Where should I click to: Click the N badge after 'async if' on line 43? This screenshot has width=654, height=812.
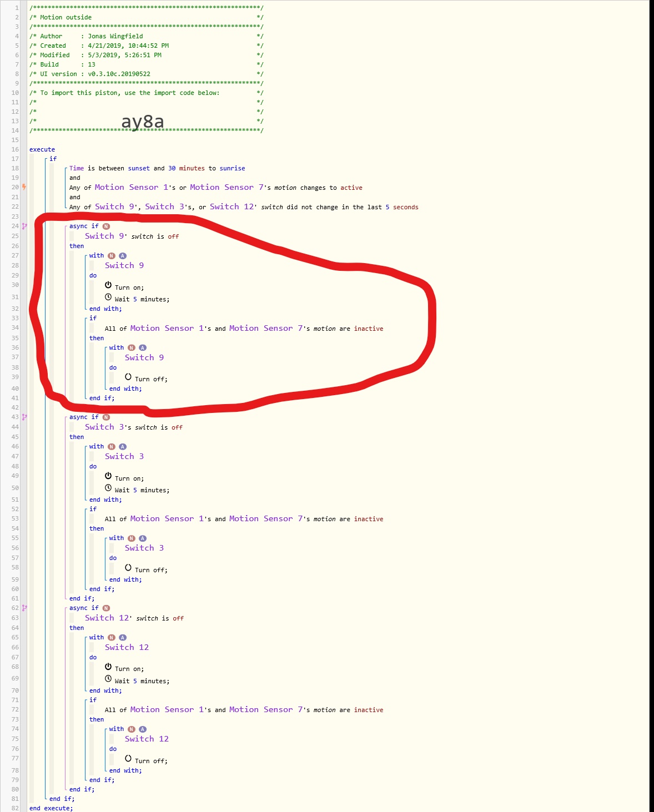(106, 417)
